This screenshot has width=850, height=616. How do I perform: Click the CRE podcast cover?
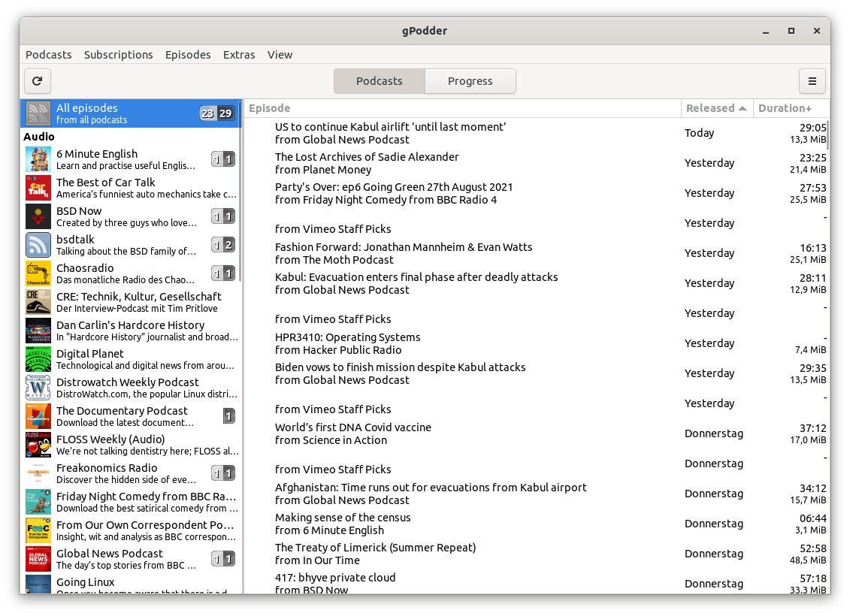click(38, 302)
